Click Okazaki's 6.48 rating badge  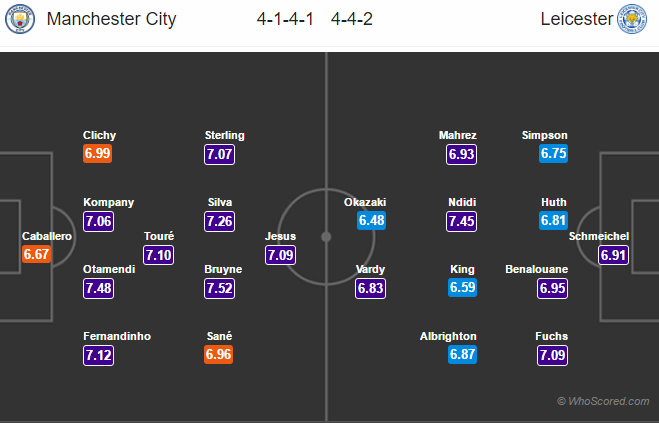[369, 220]
